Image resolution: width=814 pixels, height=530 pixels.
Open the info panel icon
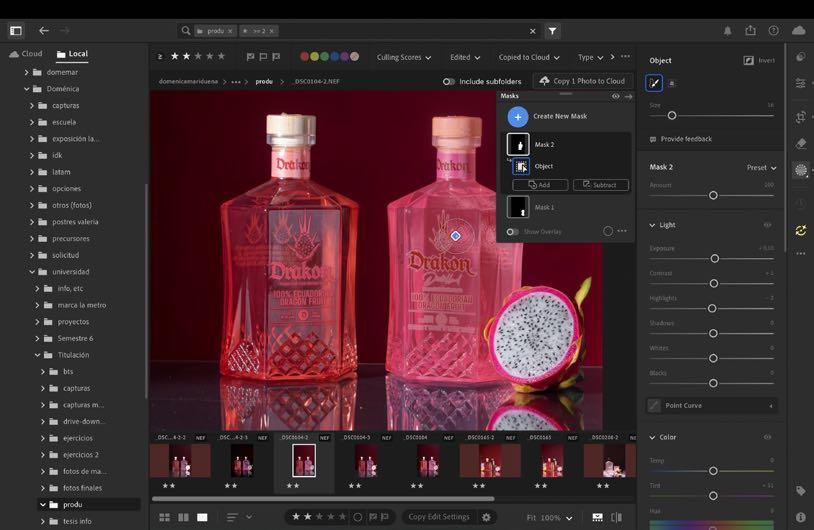[801, 517]
